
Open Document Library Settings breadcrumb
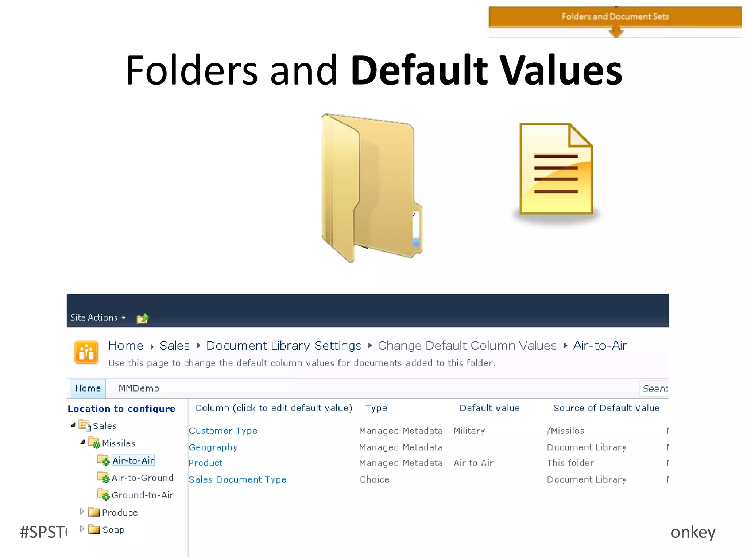click(x=283, y=346)
